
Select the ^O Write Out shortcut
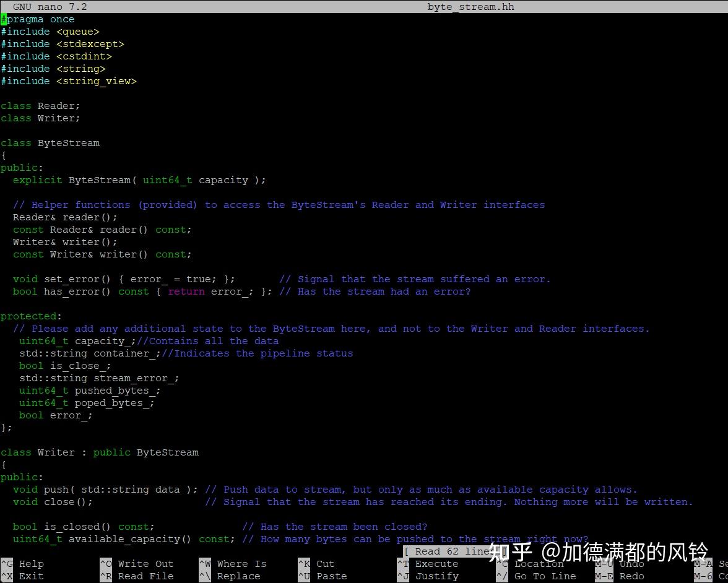coord(136,563)
